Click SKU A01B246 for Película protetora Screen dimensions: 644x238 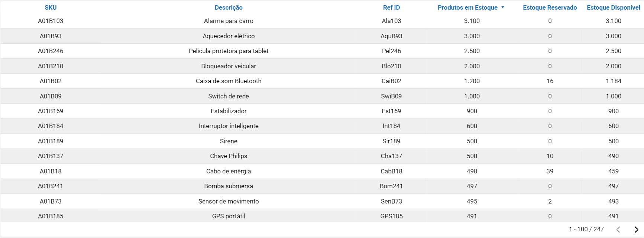50,51
